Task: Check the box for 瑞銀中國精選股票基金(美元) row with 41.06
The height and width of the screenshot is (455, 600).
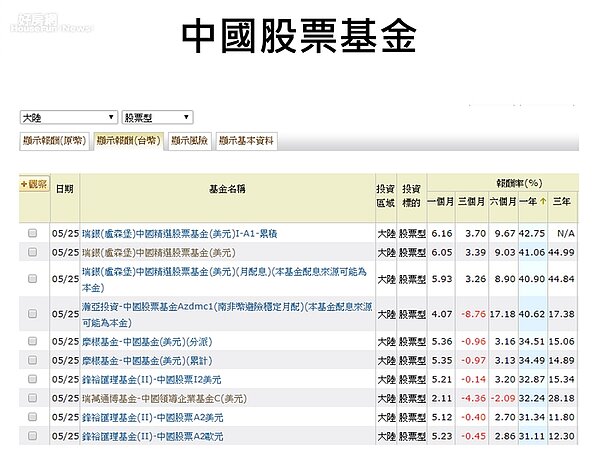Action: point(33,252)
